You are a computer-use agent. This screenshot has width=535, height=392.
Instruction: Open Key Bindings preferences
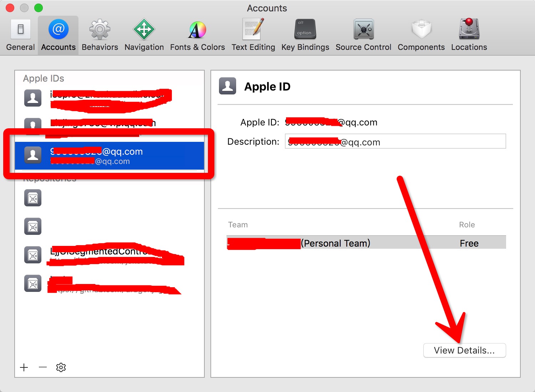click(305, 35)
